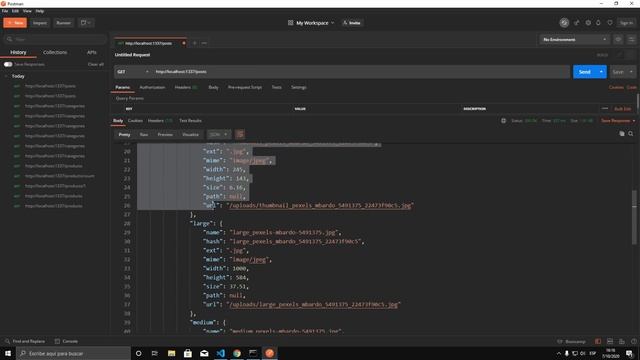Open Visual Studio Code from taskbar
Screen dimensions: 640x360
220,353
